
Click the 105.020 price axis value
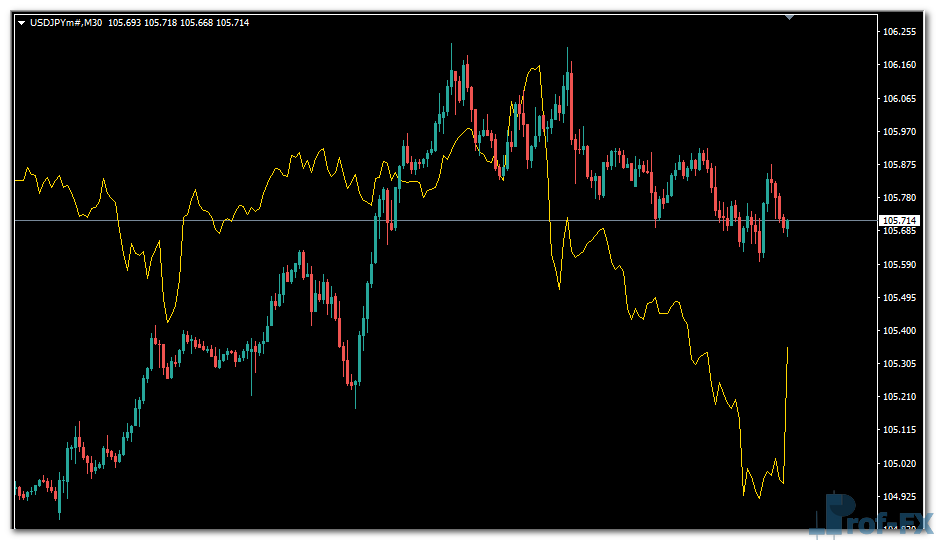(x=900, y=463)
